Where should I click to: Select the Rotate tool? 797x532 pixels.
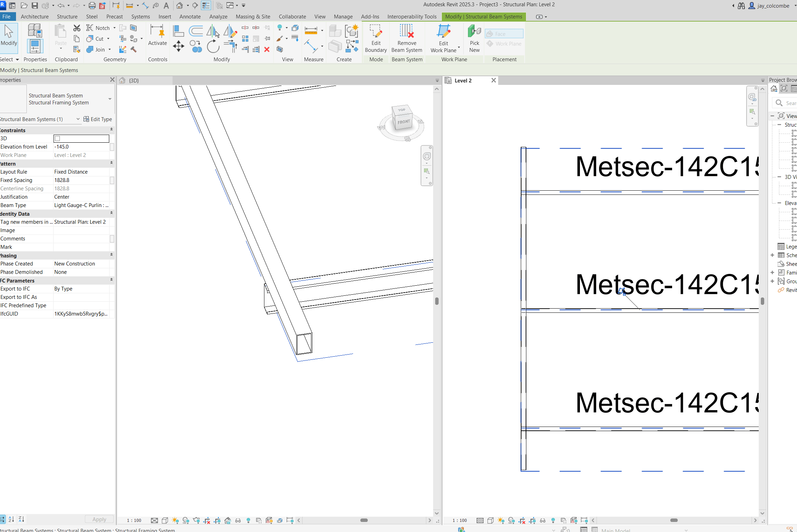click(x=213, y=46)
